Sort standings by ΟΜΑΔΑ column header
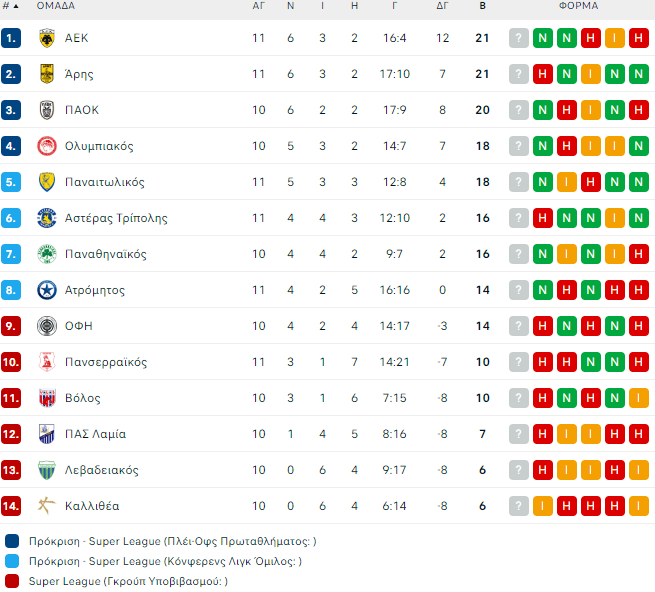Image resolution: width=655 pixels, height=592 pixels. (56, 6)
